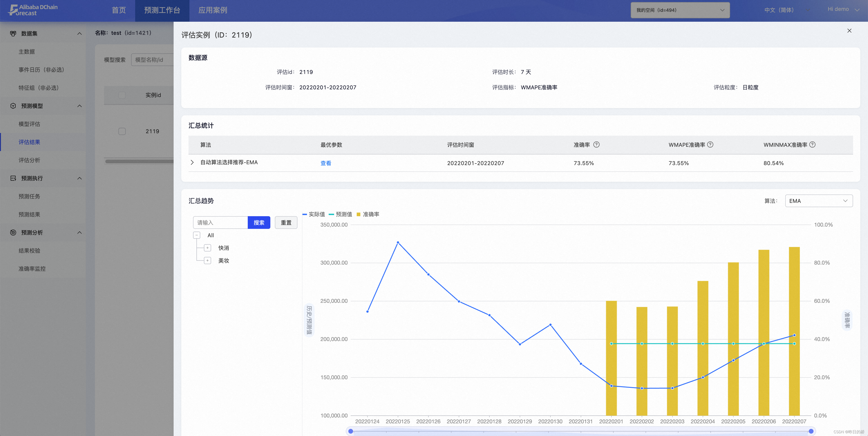This screenshot has height=436, width=868.
Task: Toggle the 实际值 legend marker
Action: [305, 214]
